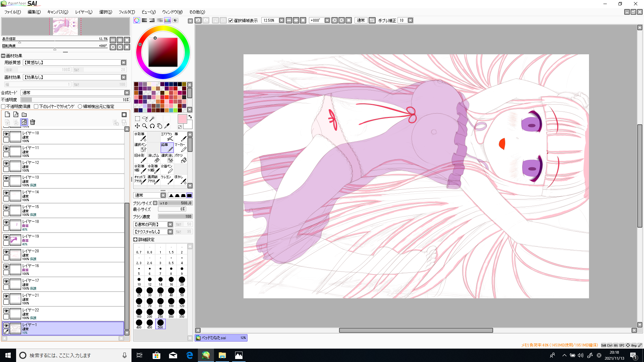Click the undo arrow in the toolbar

(198, 20)
